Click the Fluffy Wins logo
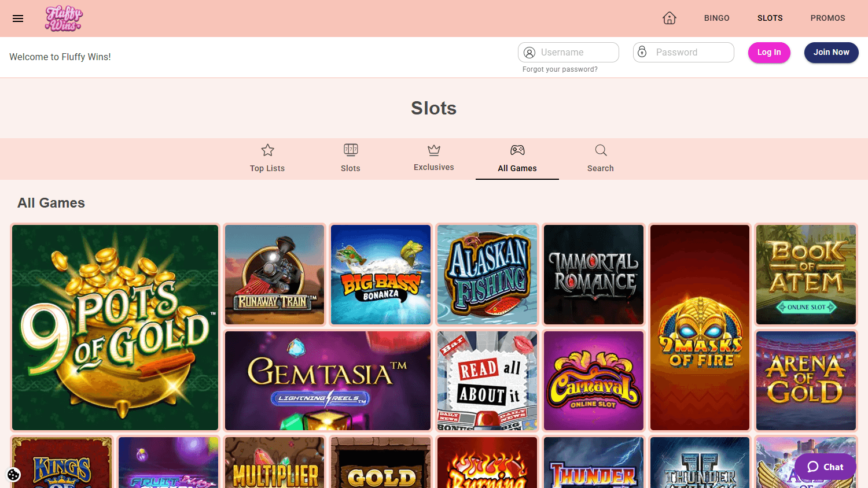868x488 pixels. (x=64, y=19)
